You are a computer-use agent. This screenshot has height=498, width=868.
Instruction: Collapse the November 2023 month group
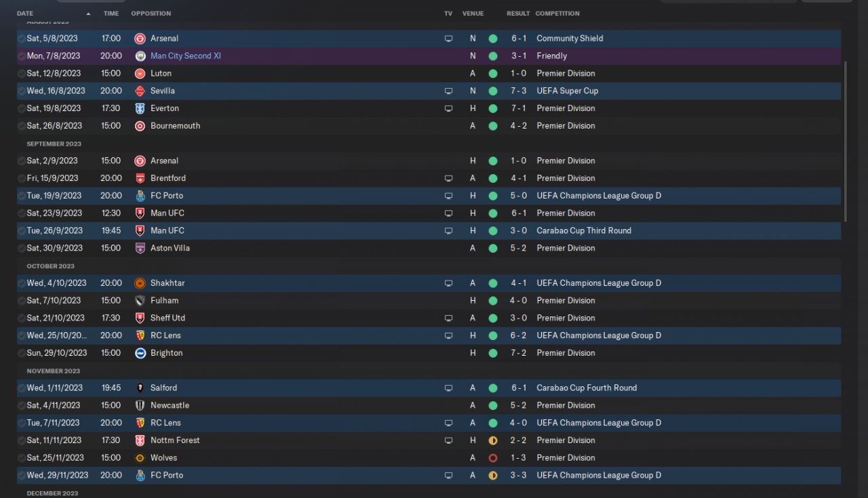click(53, 371)
